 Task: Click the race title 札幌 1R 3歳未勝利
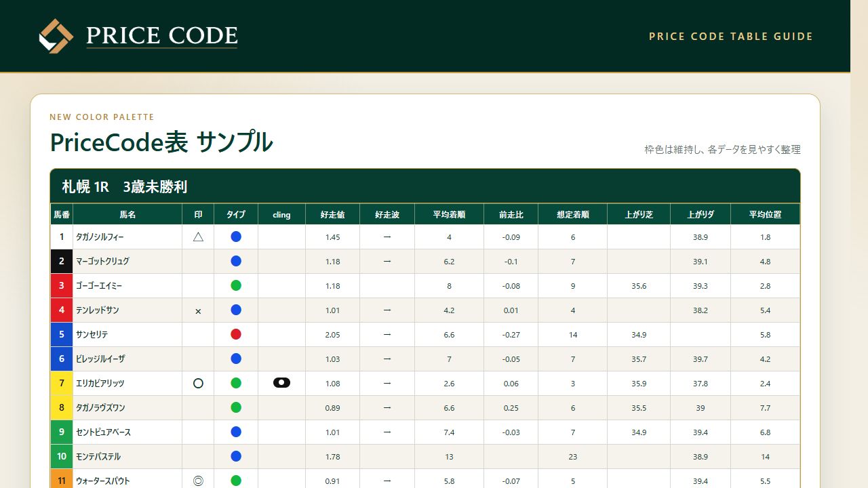(x=125, y=187)
